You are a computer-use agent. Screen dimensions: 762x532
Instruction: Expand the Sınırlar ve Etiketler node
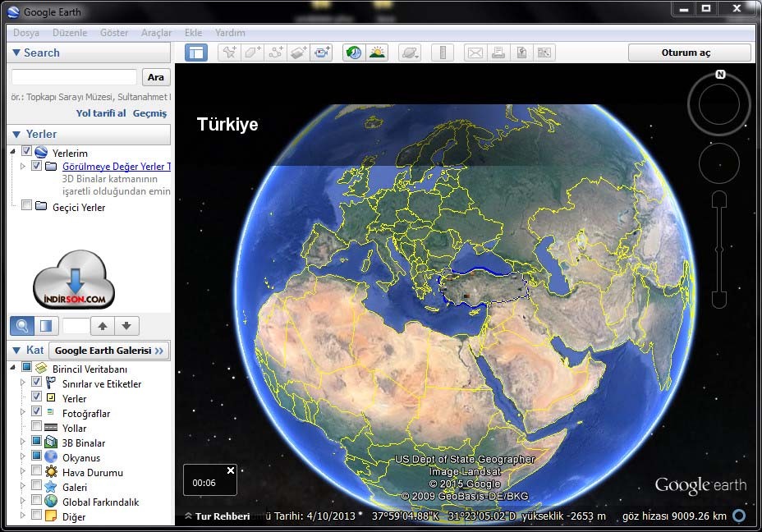click(22, 383)
